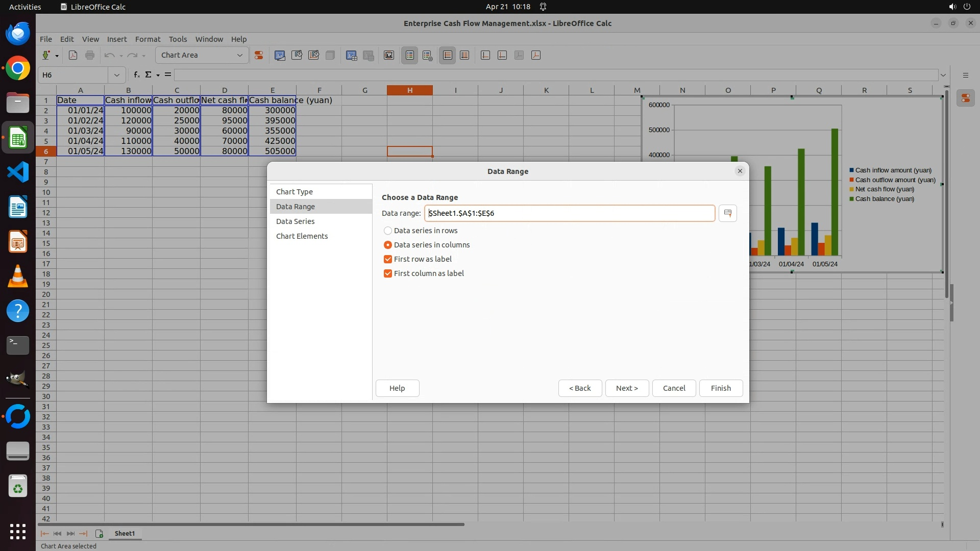
Task: Click the Export as PDF icon
Action: point(73,55)
